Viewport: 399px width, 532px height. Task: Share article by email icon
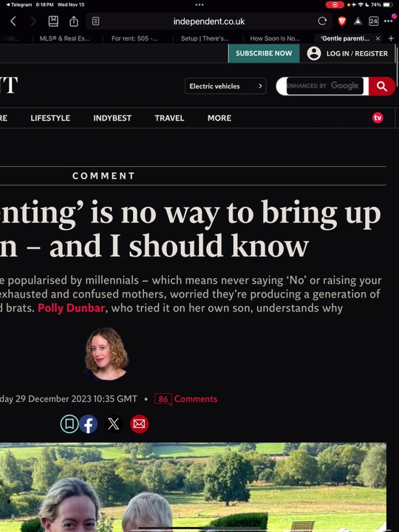point(139,424)
